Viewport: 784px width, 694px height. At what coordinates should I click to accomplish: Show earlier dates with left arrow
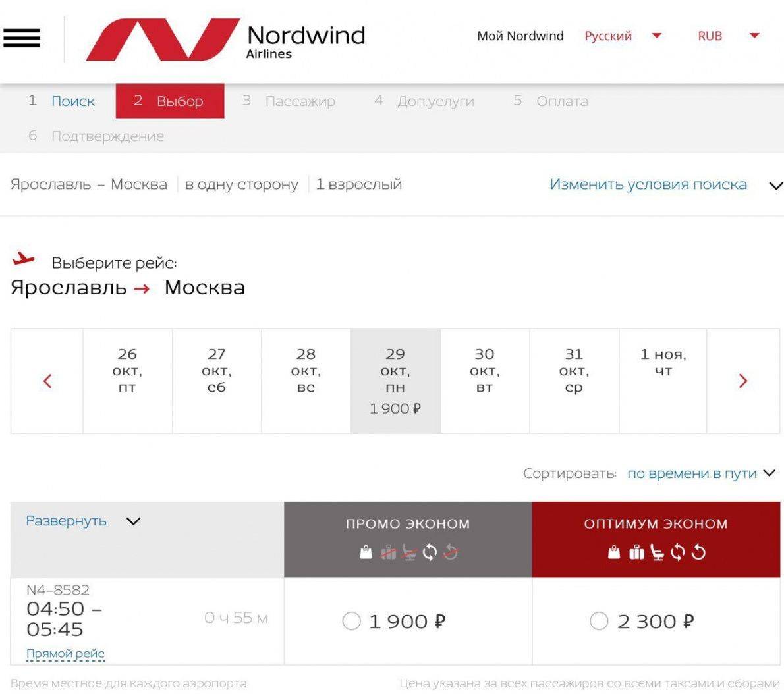point(47,381)
